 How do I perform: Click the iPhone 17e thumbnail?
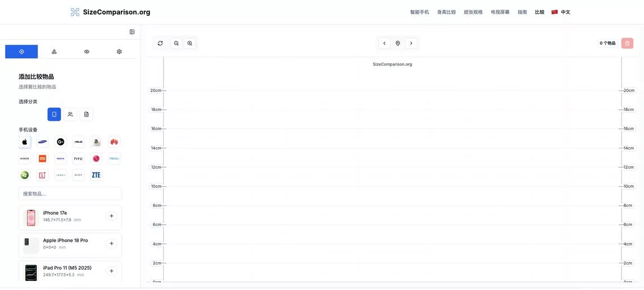pos(31,218)
